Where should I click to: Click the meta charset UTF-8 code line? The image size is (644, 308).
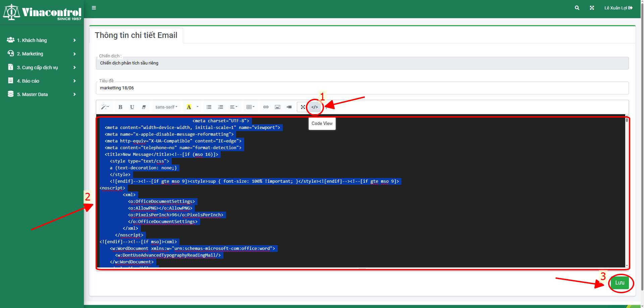point(221,121)
